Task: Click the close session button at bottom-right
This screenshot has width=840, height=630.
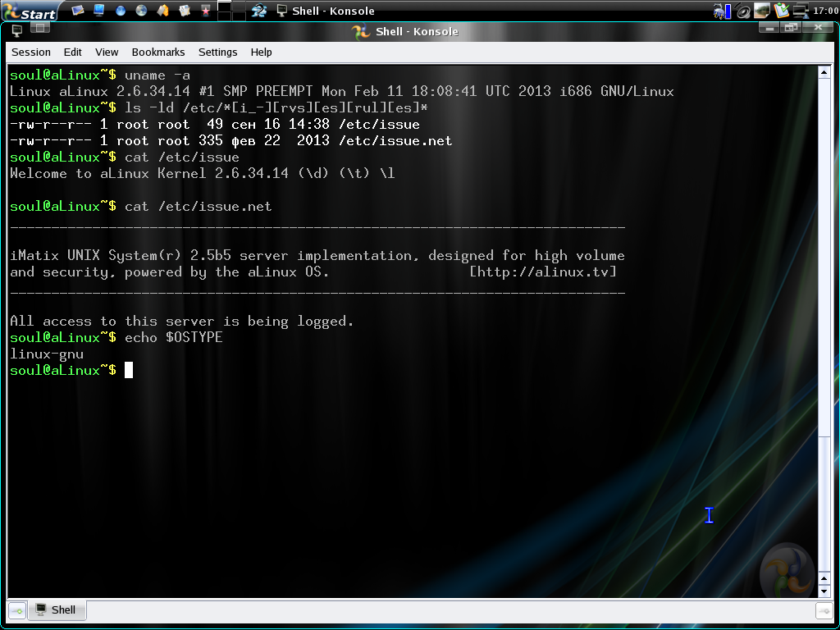Action: (823, 610)
